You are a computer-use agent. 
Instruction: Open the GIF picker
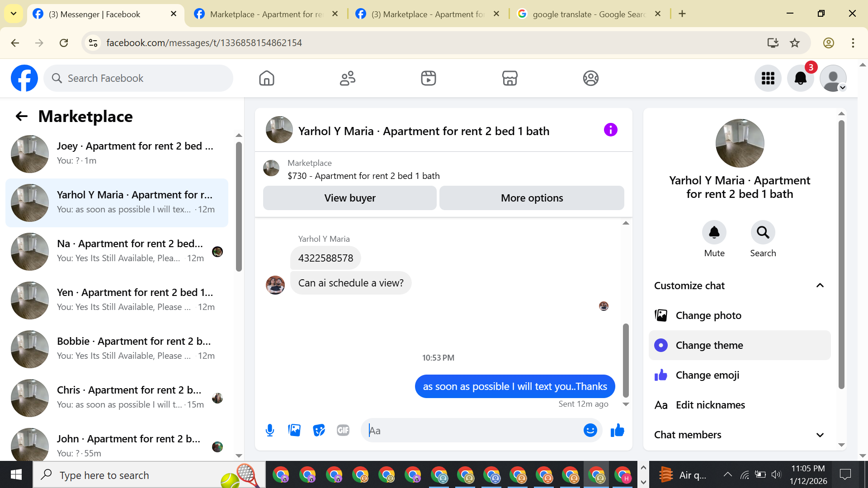[x=343, y=430]
